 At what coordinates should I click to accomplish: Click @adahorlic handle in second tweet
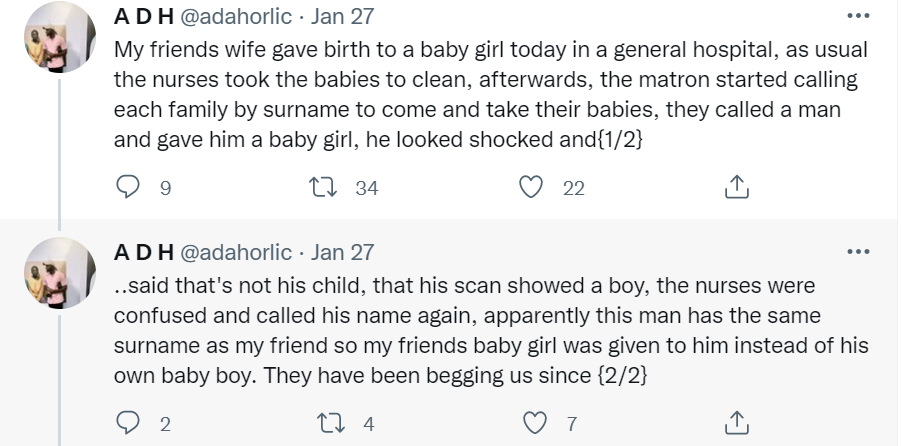[x=236, y=252]
